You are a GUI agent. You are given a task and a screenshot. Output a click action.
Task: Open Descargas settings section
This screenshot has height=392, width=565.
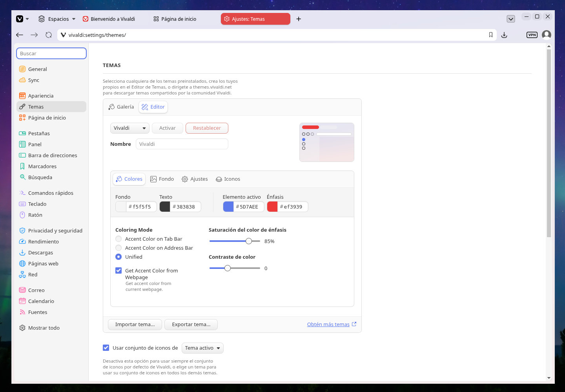tap(51, 252)
